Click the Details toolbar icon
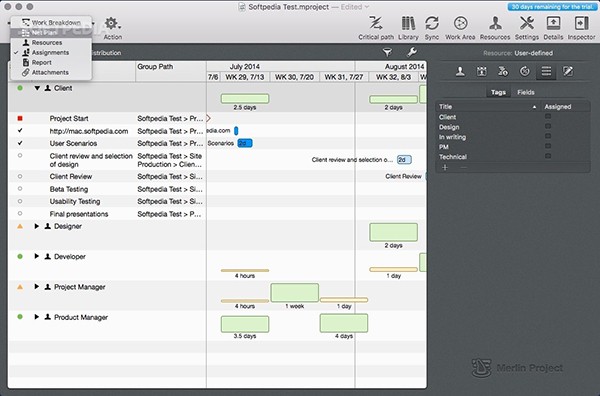This screenshot has width=600, height=396. [x=553, y=23]
